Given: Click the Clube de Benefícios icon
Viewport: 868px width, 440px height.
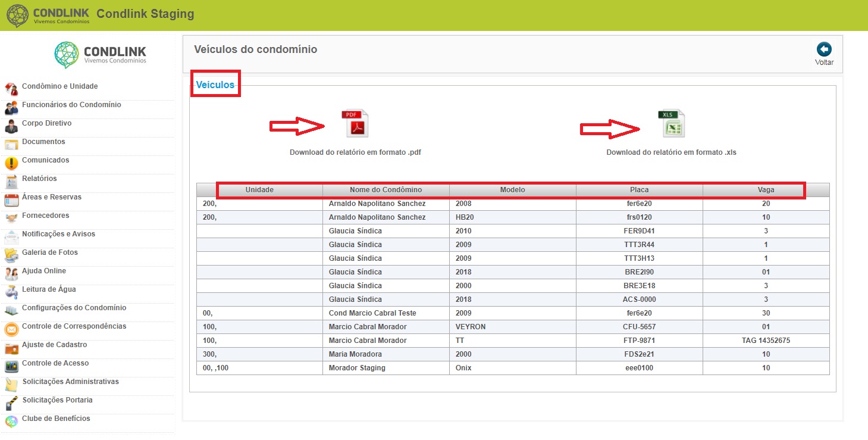Looking at the screenshot, I should tap(11, 422).
